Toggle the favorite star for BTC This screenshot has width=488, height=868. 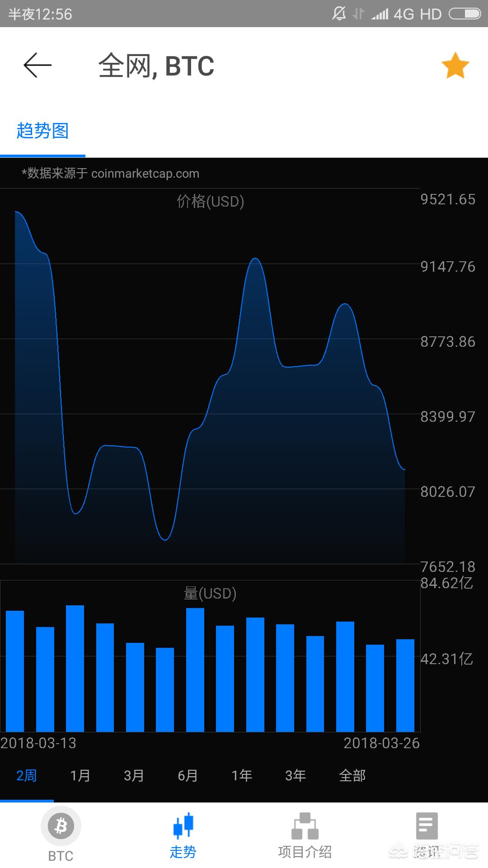pyautogui.click(x=455, y=66)
